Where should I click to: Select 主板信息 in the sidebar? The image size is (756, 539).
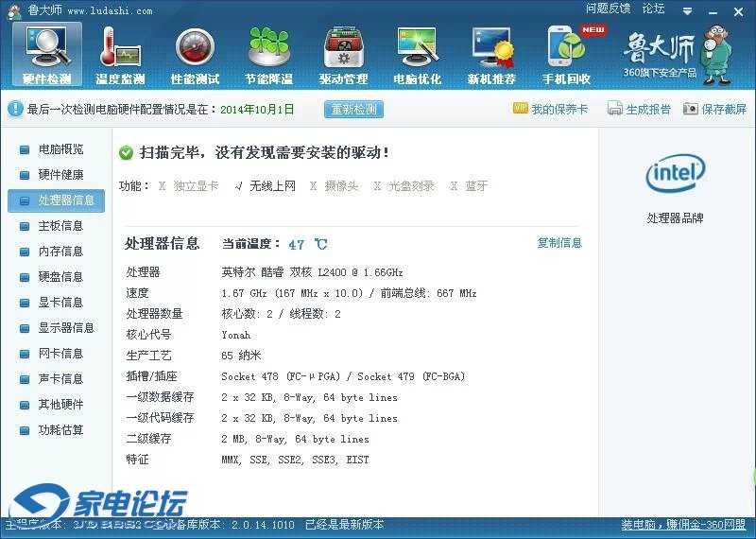tap(56, 226)
